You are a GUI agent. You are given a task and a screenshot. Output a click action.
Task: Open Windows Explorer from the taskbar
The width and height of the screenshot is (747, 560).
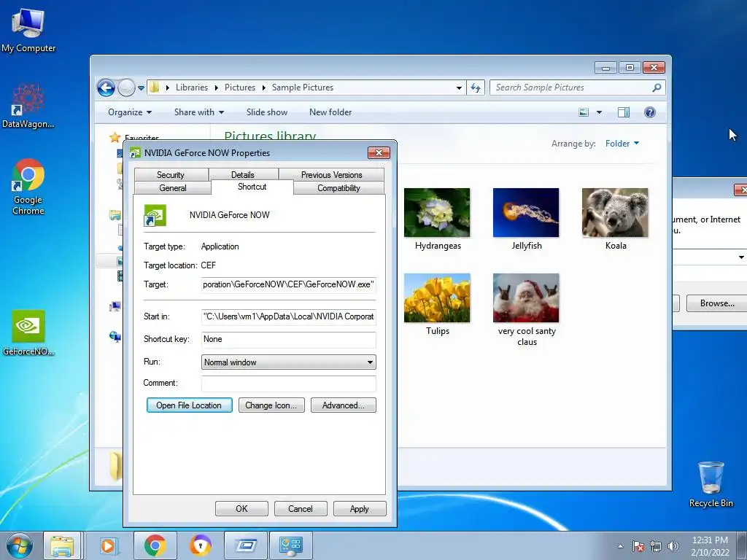coord(62,545)
